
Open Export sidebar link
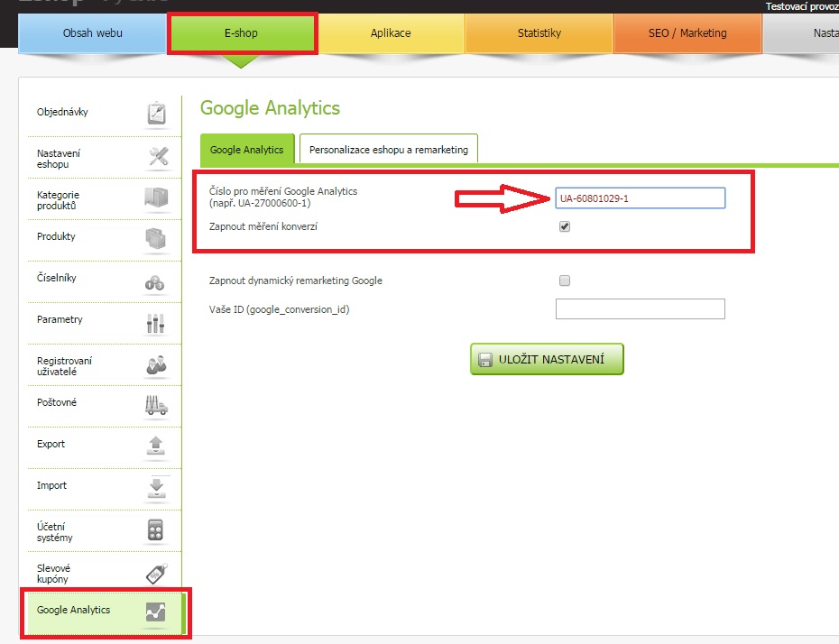(x=51, y=444)
